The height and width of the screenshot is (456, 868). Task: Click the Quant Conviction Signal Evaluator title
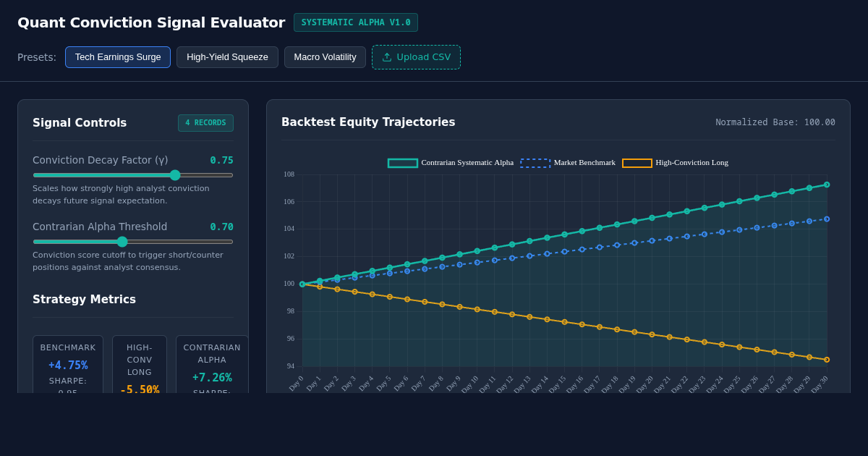[x=151, y=22]
